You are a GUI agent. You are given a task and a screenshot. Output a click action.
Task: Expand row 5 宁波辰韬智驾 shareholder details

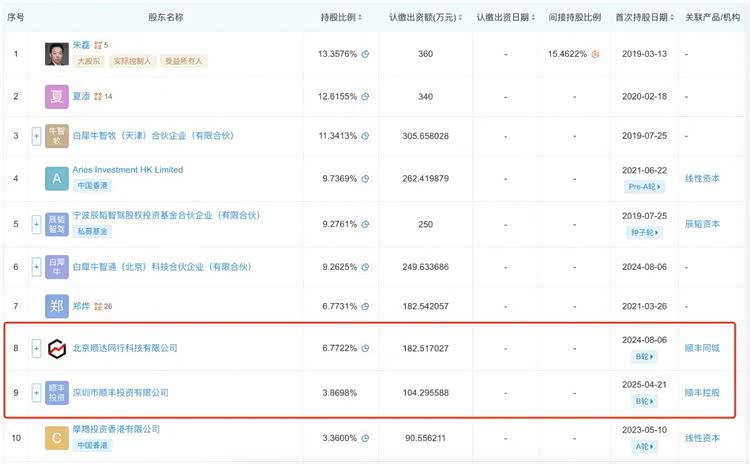[x=37, y=223]
